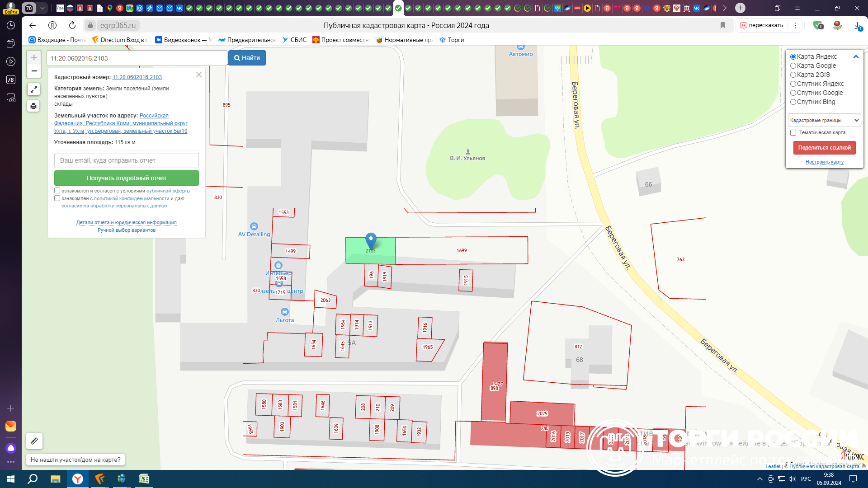Open the Торги bookmark
Screen dimensions: 868x488
(452, 40)
